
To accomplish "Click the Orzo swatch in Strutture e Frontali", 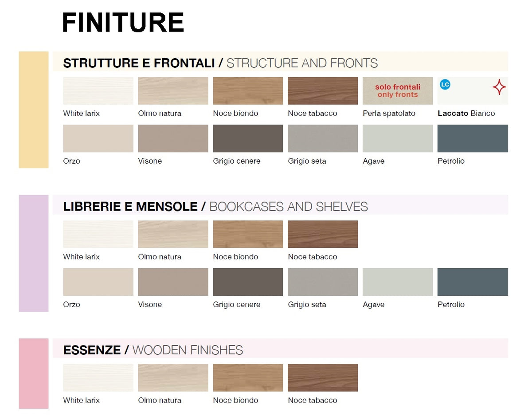I will click(98, 138).
